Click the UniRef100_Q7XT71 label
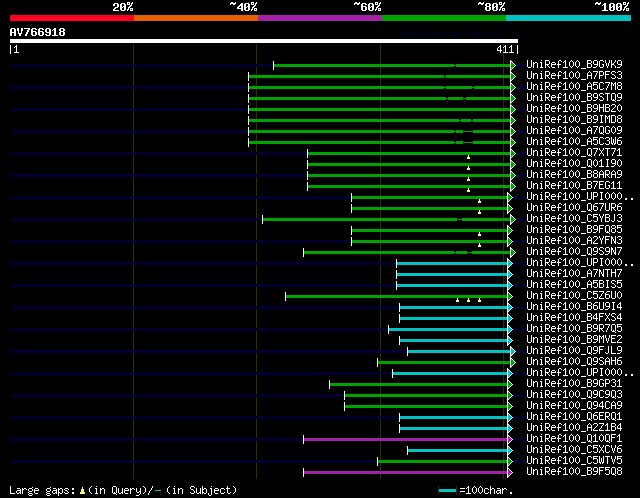 (574, 153)
